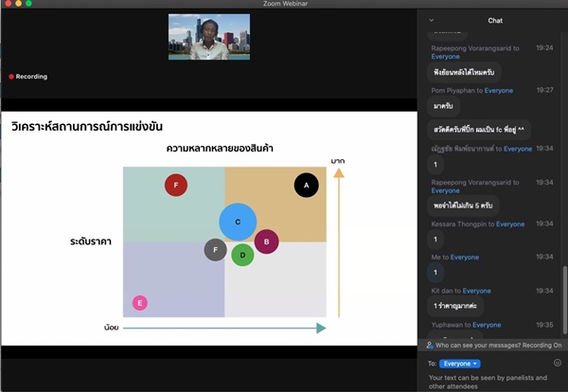568x392 pixels.
Task: Click the Chat panel title
Action: (x=495, y=20)
